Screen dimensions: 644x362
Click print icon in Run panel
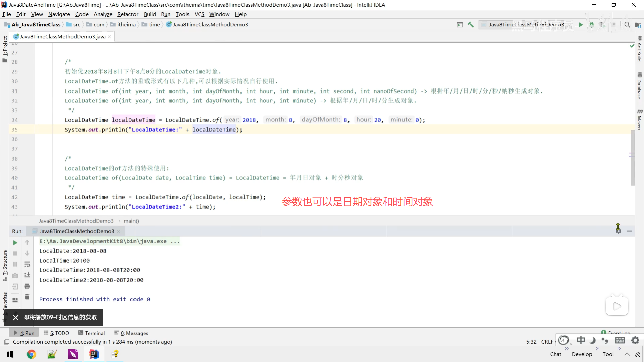point(27,286)
